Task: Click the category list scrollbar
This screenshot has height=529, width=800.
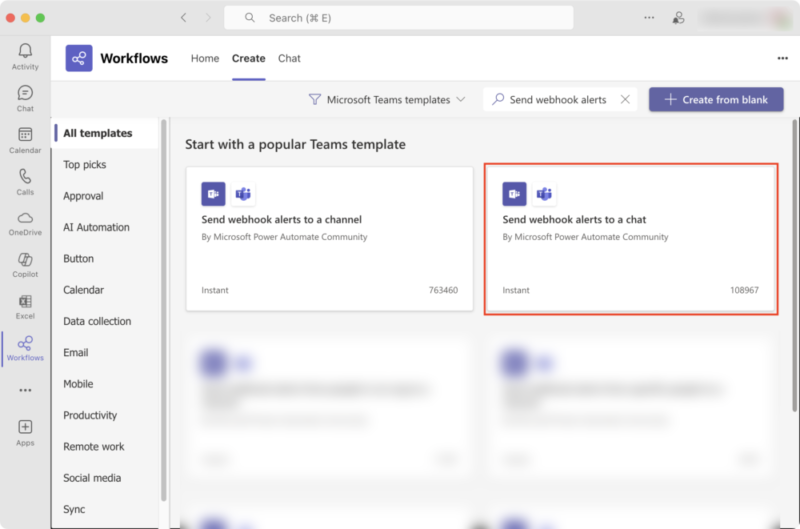Action: point(164,310)
